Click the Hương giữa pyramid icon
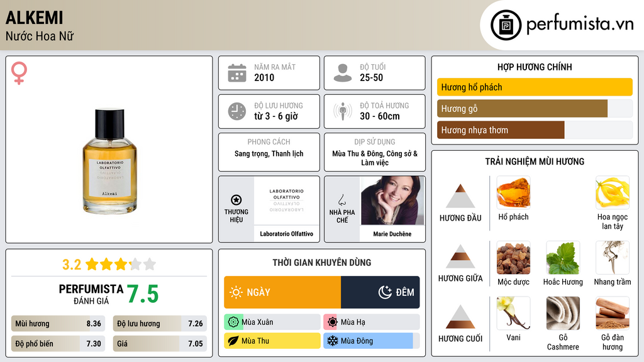This screenshot has width=644, height=362. coord(460,256)
